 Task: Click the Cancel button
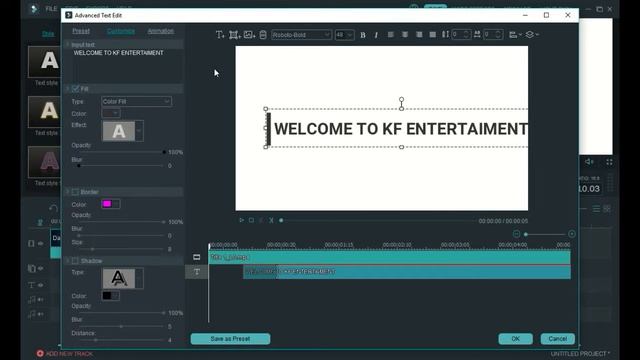558,339
